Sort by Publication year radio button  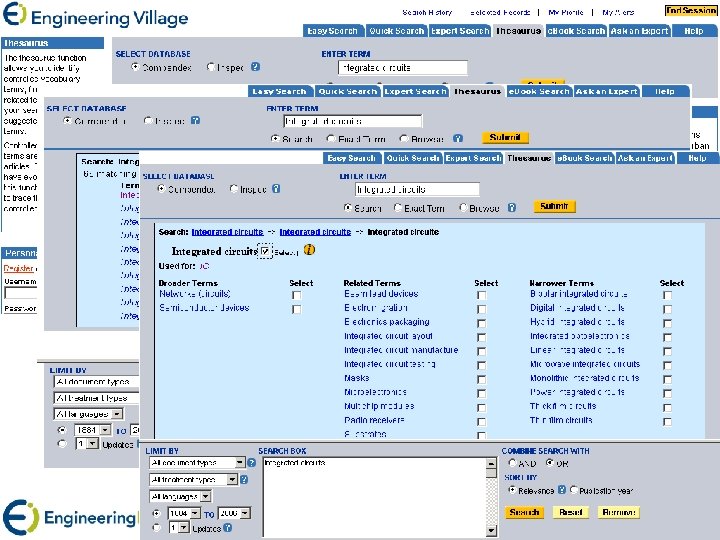tap(574, 490)
